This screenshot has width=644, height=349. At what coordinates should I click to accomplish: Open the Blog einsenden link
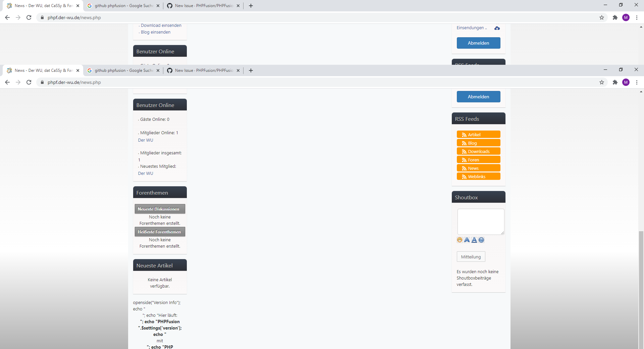tap(155, 32)
